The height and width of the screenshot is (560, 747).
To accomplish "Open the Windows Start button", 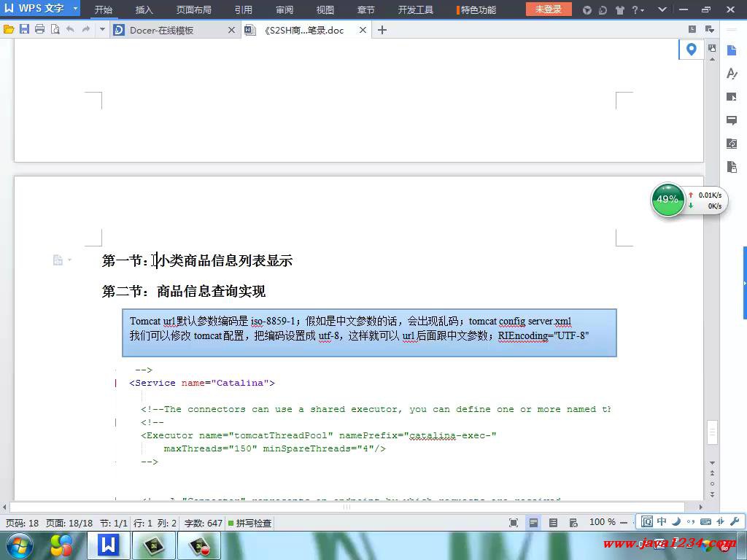I will (x=18, y=545).
